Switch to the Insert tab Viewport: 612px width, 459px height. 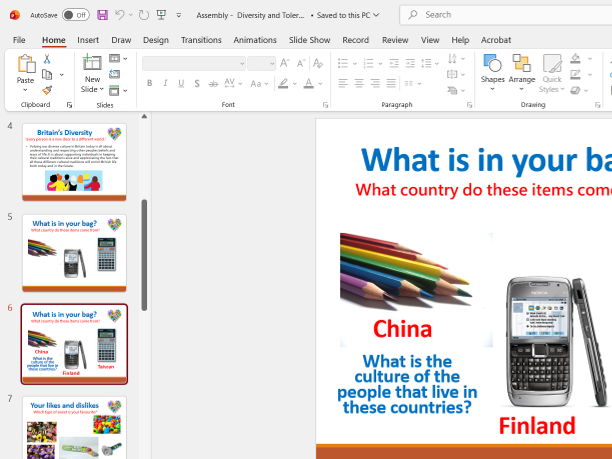coord(88,40)
